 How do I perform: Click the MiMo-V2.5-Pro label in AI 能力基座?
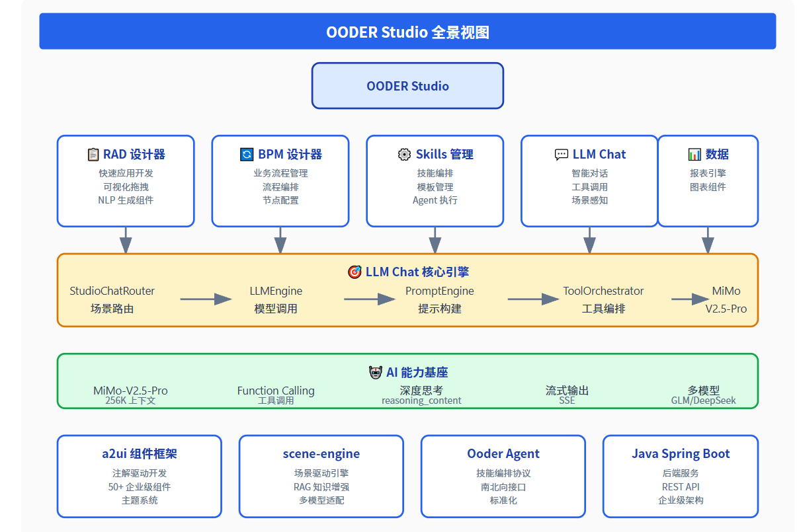(x=130, y=391)
